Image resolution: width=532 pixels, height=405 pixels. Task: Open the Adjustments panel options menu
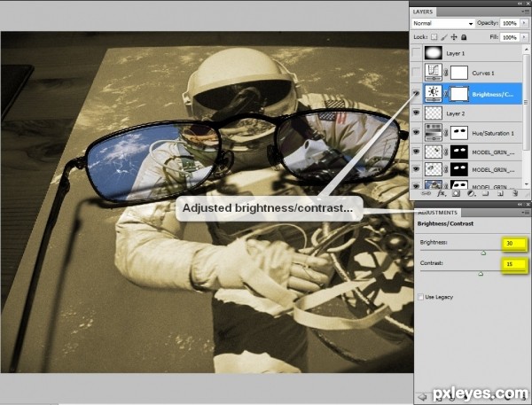(526, 213)
